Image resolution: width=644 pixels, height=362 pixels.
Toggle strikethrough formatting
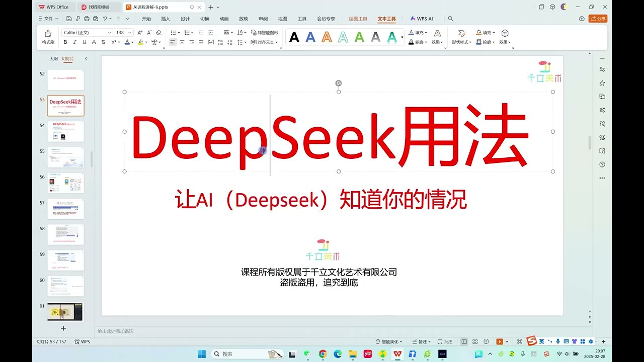(x=94, y=42)
